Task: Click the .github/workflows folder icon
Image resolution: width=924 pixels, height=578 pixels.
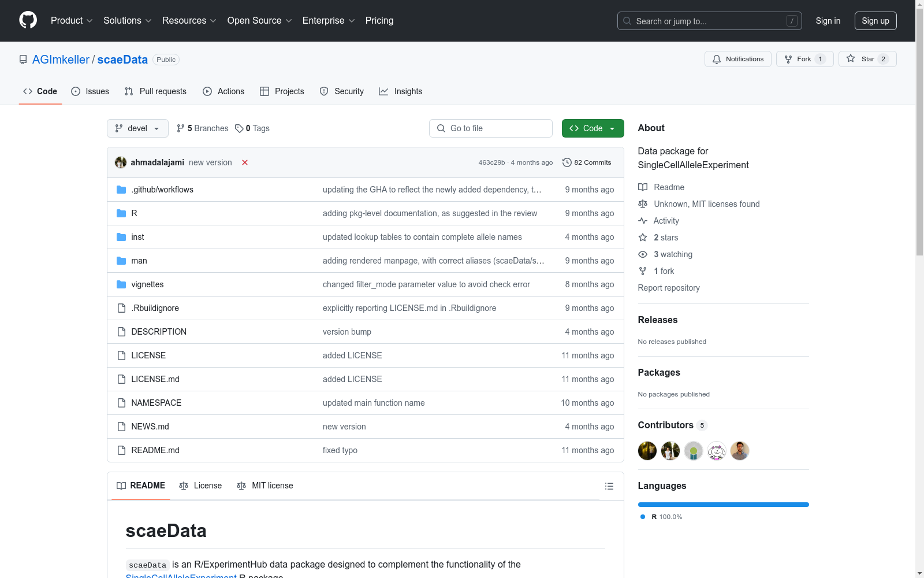Action: pos(121,190)
